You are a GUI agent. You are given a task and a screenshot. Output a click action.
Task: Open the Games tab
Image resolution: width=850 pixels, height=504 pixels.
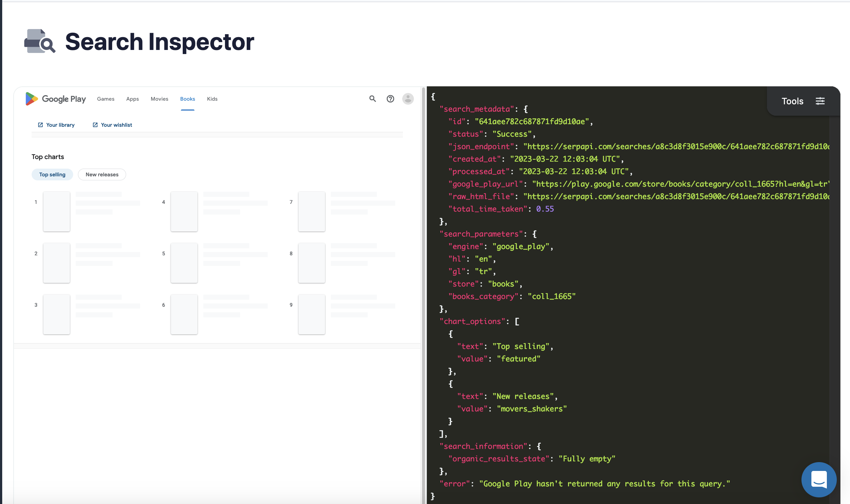(x=106, y=99)
